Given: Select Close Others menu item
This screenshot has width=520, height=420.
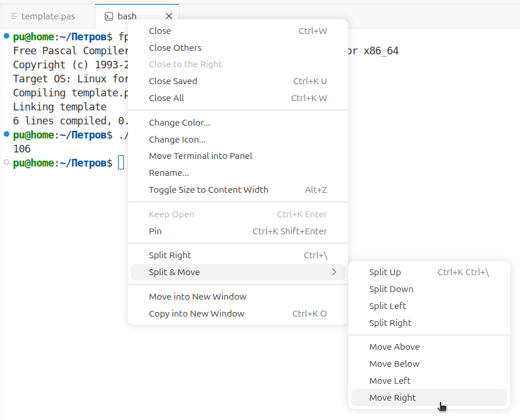Looking at the screenshot, I should [175, 48].
